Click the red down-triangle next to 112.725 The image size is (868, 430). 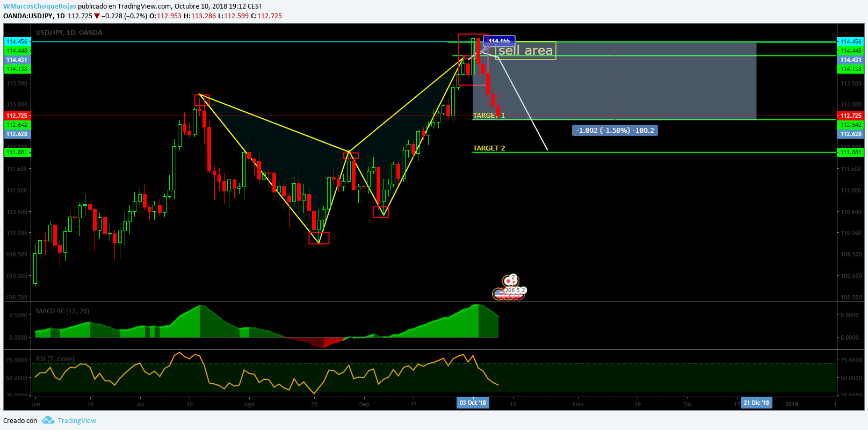tap(97, 16)
